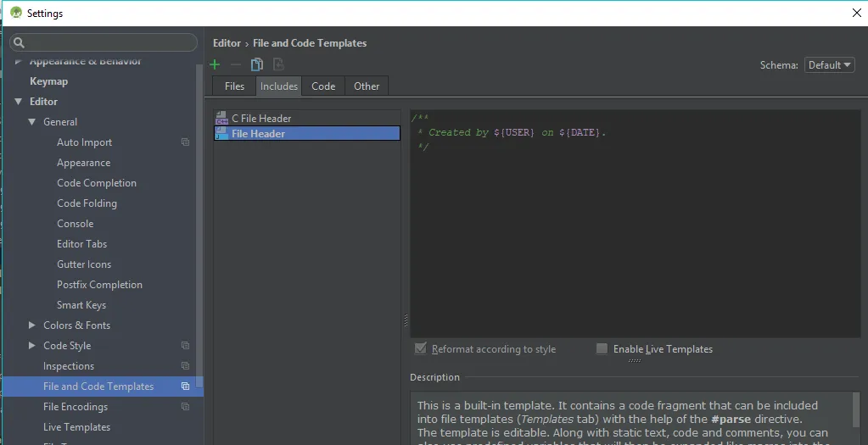This screenshot has width=868, height=445.
Task: Click project-level icon next to File and Code Templates
Action: pyautogui.click(x=186, y=387)
